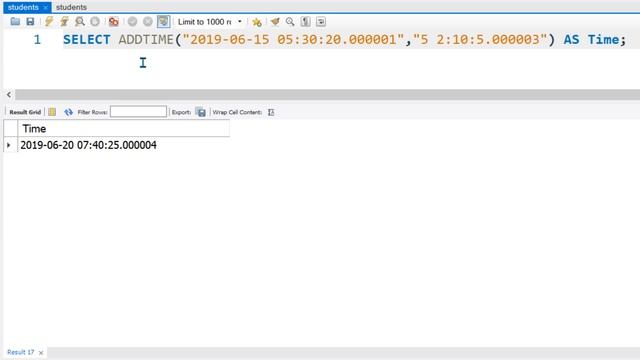Click ADDTIME function in query
This screenshot has height=360, width=640.
point(146,40)
